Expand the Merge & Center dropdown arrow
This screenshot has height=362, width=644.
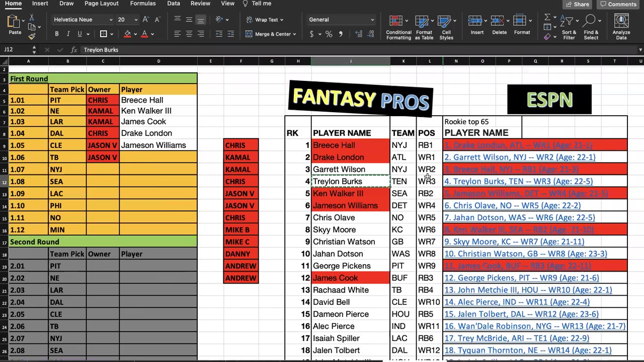294,34
